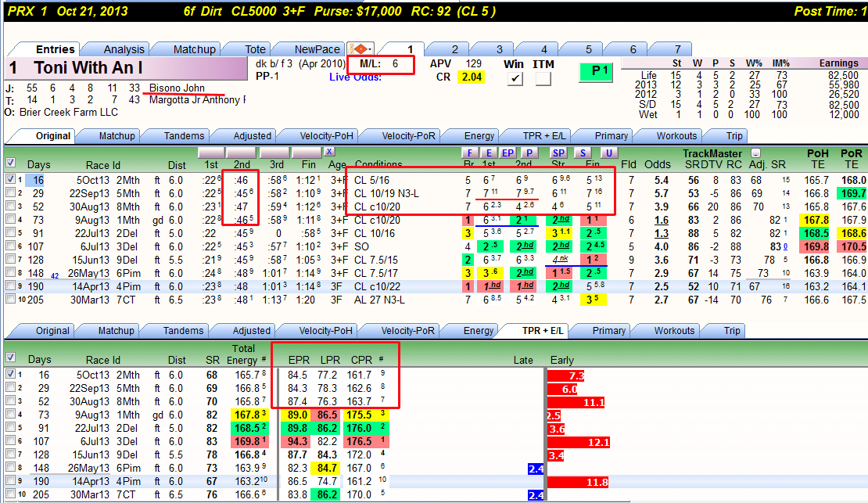Click the blank button above the Fin column

pos(307,153)
